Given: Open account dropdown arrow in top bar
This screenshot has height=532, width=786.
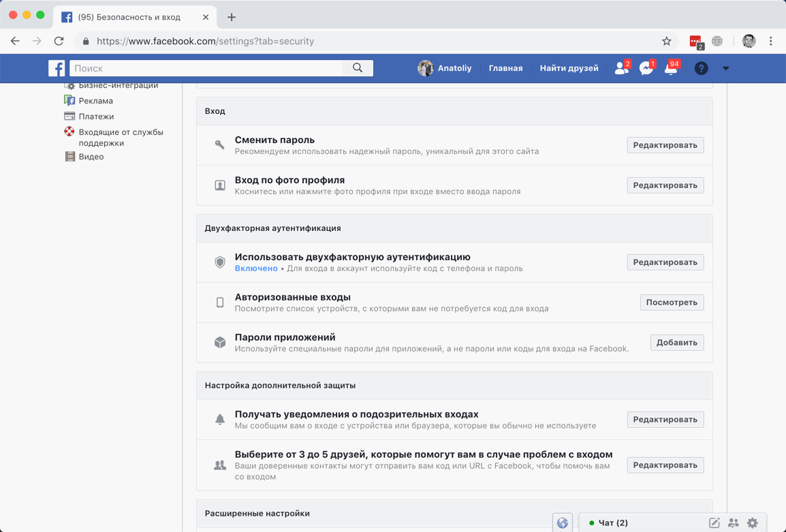Looking at the screenshot, I should click(x=725, y=68).
